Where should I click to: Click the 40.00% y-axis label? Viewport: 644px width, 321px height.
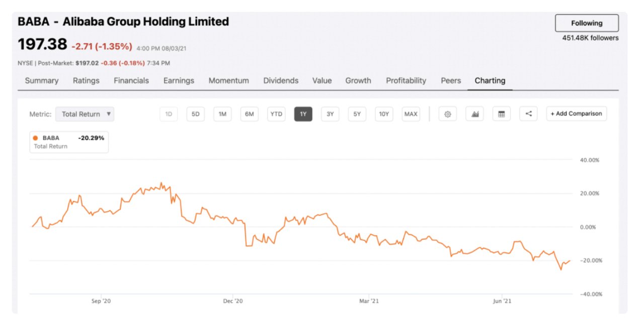coord(589,160)
